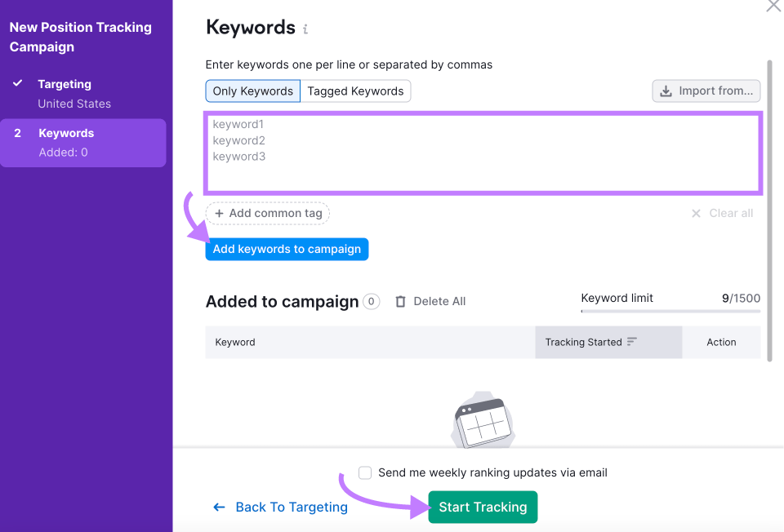Open the Import from menu
The width and height of the screenshot is (784, 532).
[x=706, y=91]
